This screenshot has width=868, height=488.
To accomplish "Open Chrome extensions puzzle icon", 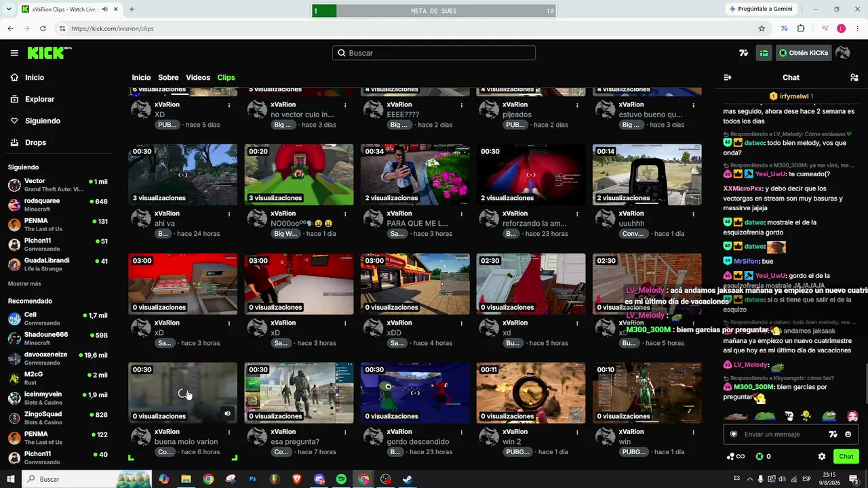I will (x=801, y=28).
